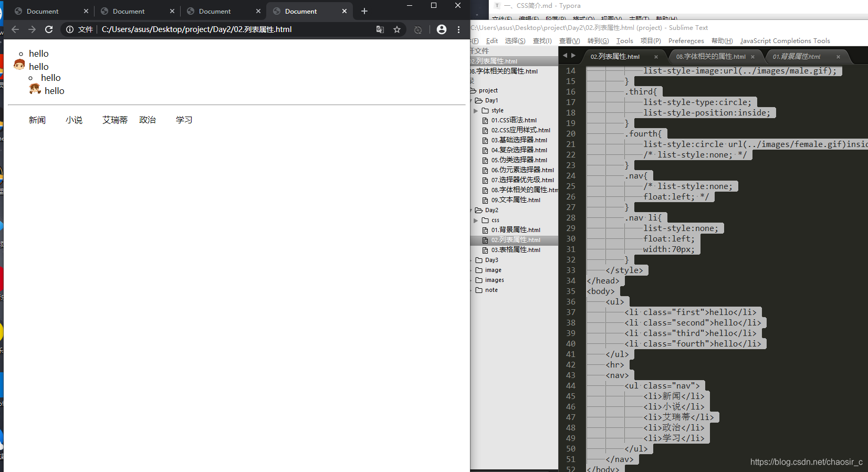Close the 01.背景属性.html editor tab
This screenshot has width=868, height=472.
(x=838, y=57)
